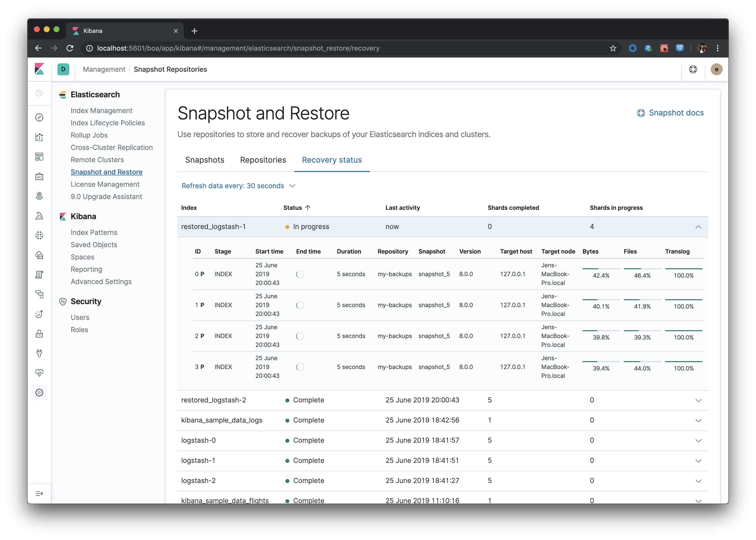Expand the restored_logstash-2 row
Viewport: 756px width, 540px height.
(x=699, y=400)
